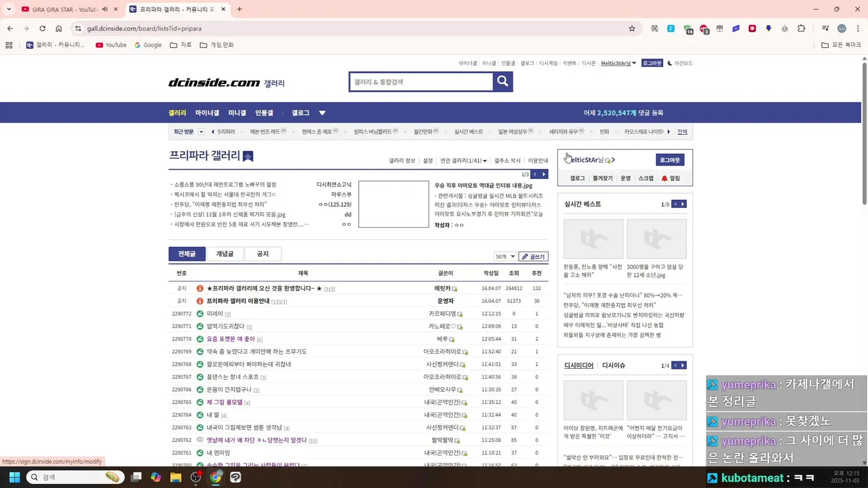Open the notice 프리파라 갤러리 이용안내
The image size is (868, 488).
coord(238,301)
